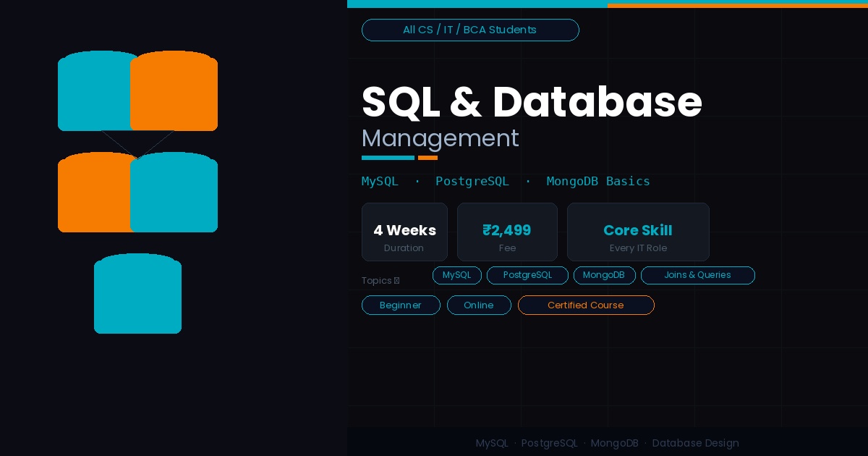Select the Joins & Queries topic tag
The width and height of the screenshot is (868, 456).
[698, 275]
